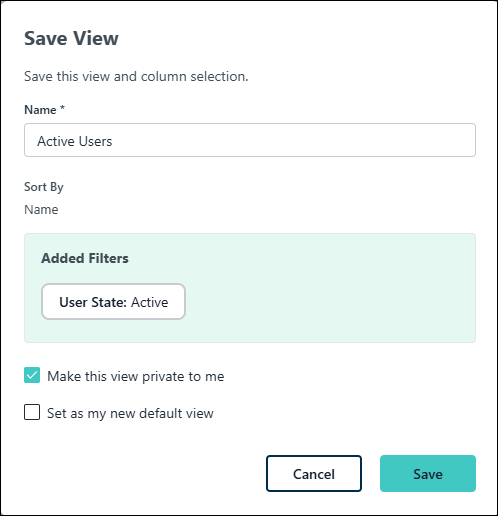Click the Set as my new default view label text
This screenshot has width=498, height=516.
point(130,413)
